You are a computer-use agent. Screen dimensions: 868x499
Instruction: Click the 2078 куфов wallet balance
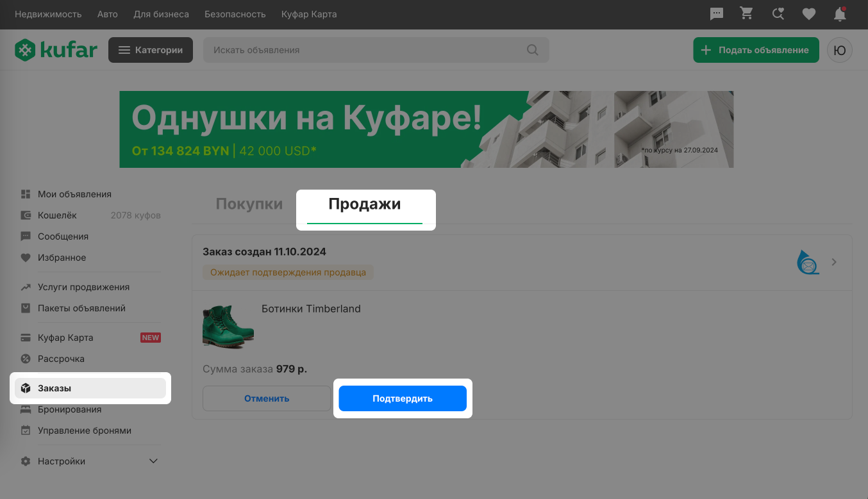coord(136,215)
